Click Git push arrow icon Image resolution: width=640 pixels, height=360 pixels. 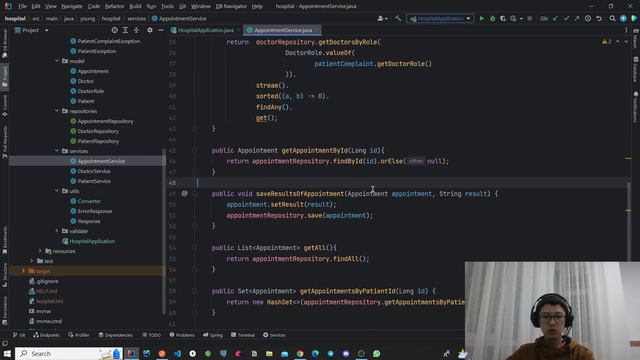click(x=577, y=18)
